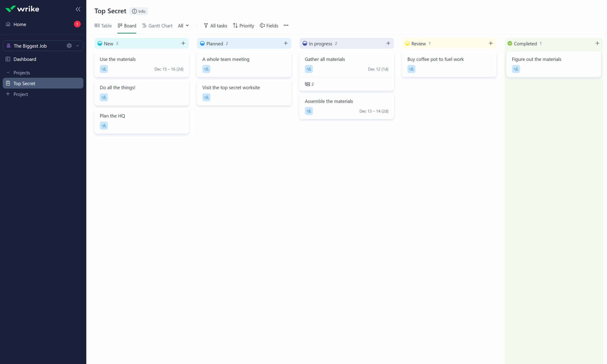The width and height of the screenshot is (607, 364).
Task: Collapse the Projects section
Action: (8, 72)
